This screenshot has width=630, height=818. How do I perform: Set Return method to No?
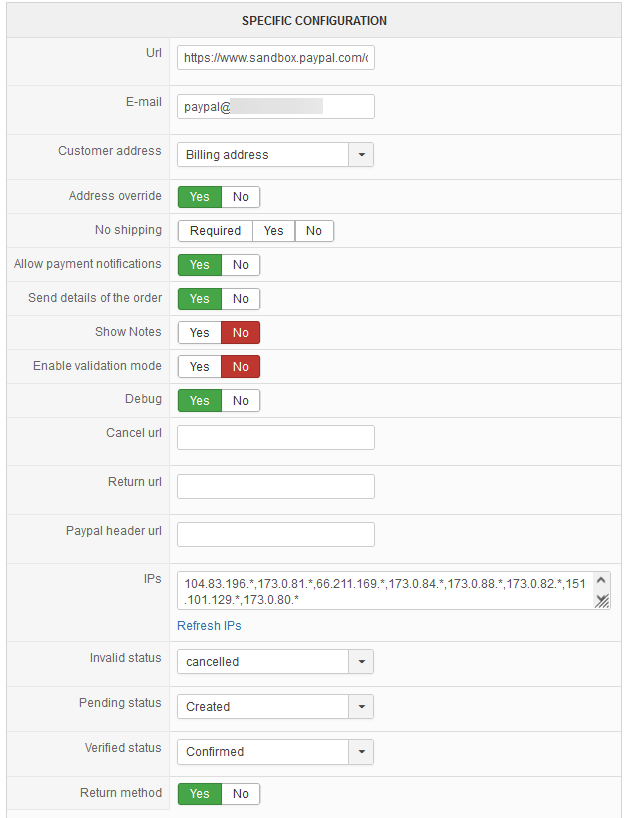coord(240,794)
